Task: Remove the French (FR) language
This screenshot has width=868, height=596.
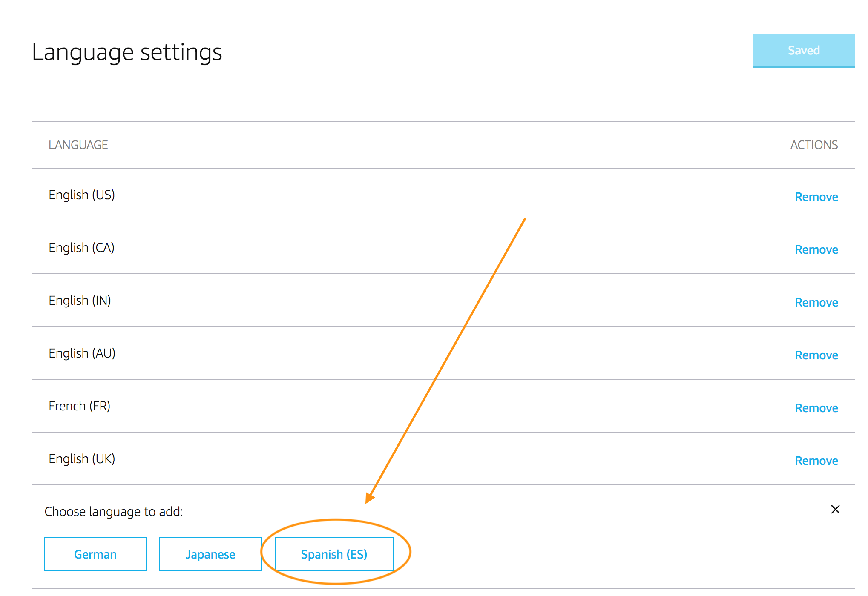Action: point(816,408)
